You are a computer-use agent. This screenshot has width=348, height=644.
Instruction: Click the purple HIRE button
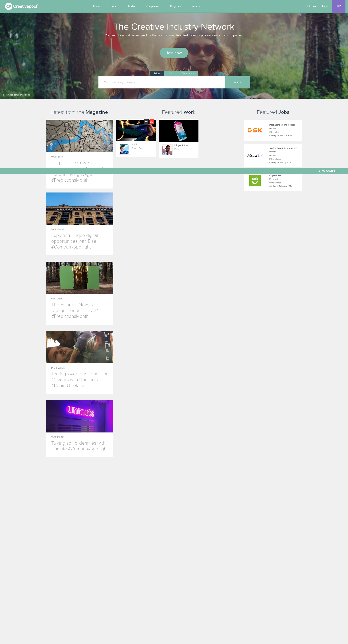[338, 7]
